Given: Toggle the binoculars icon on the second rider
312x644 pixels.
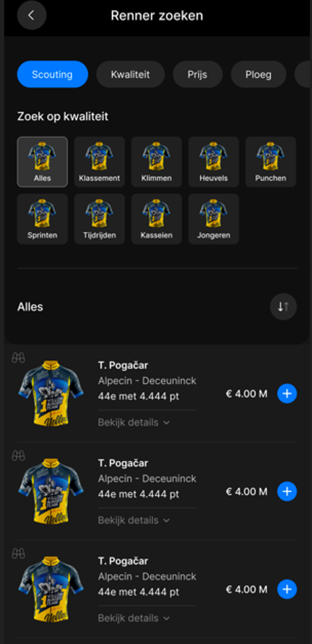Looking at the screenshot, I should coord(18,455).
